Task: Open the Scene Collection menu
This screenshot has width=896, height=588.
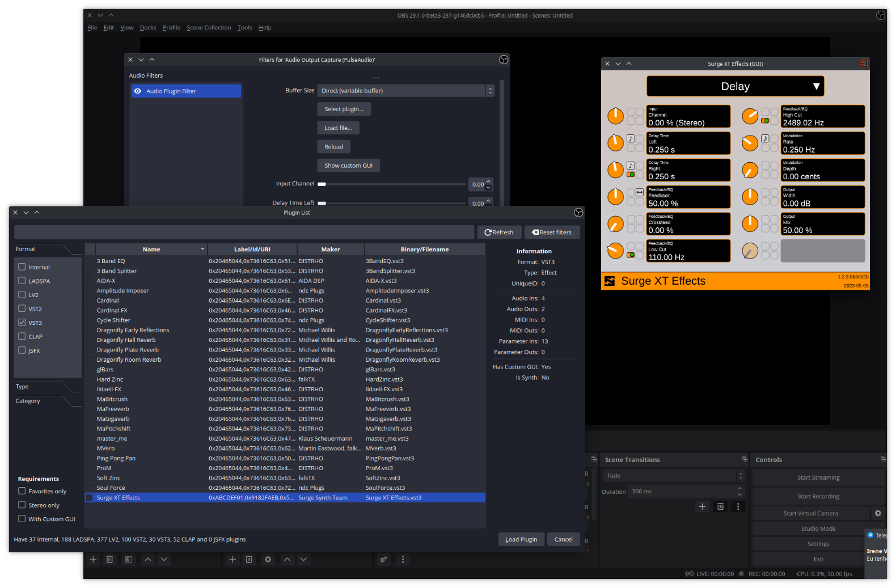Action: (209, 27)
